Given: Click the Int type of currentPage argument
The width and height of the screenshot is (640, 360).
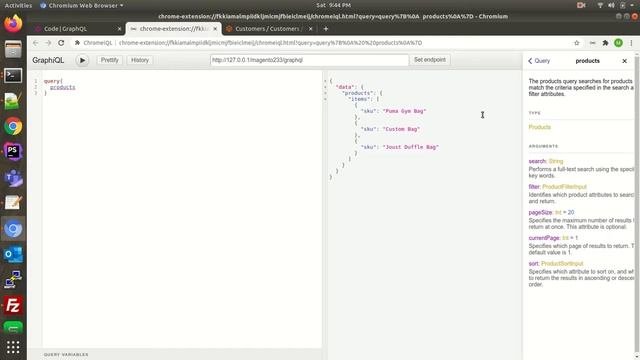Looking at the screenshot, I should point(565,238).
